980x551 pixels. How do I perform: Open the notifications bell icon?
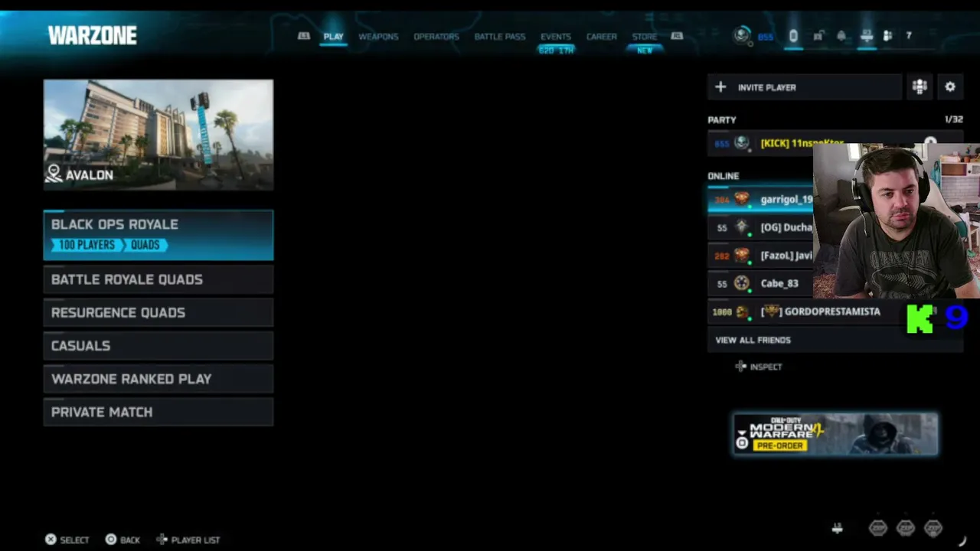841,36
